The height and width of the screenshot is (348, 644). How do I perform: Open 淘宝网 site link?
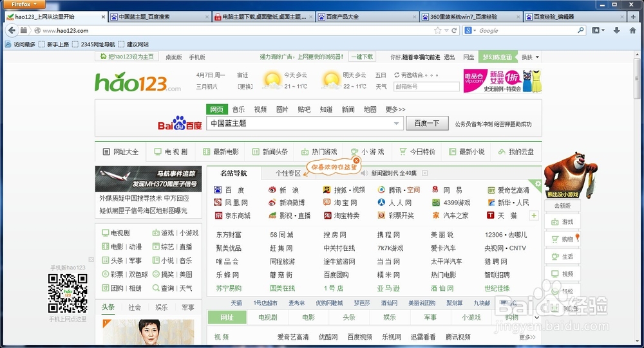coord(339,203)
